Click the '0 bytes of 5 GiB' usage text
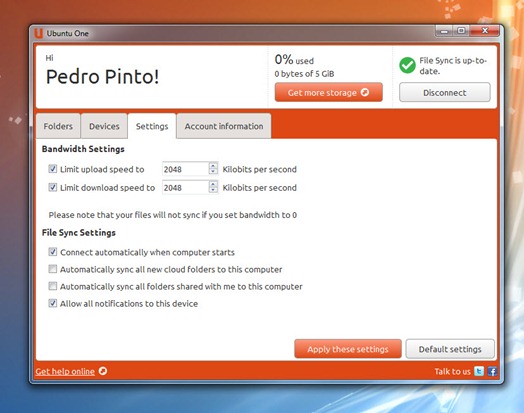 point(304,74)
